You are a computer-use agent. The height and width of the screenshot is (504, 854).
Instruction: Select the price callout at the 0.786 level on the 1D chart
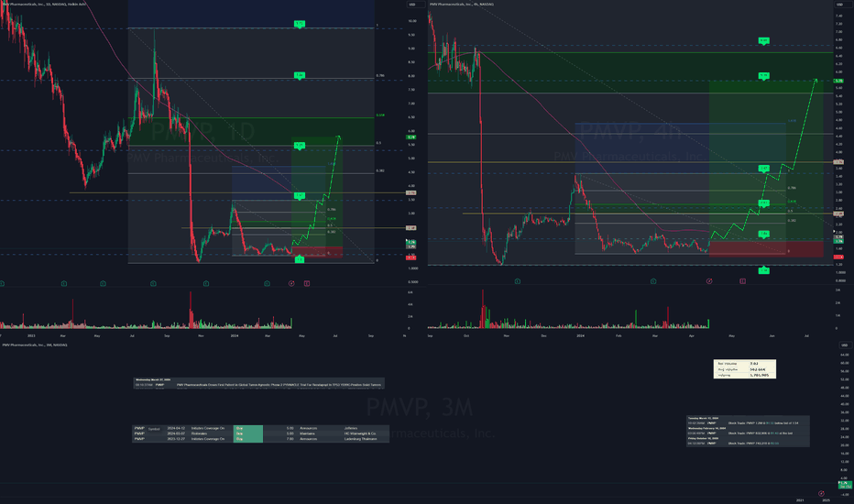(300, 75)
